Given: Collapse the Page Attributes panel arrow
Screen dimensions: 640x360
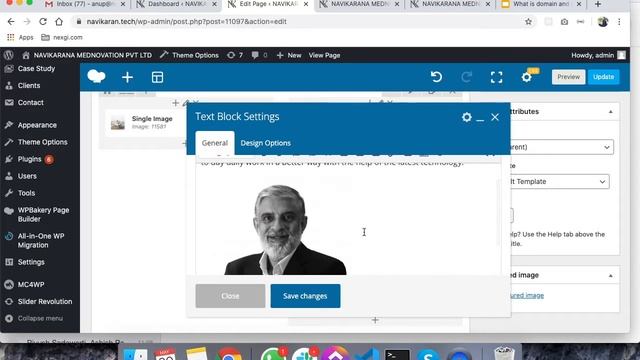Looking at the screenshot, I should [x=611, y=111].
